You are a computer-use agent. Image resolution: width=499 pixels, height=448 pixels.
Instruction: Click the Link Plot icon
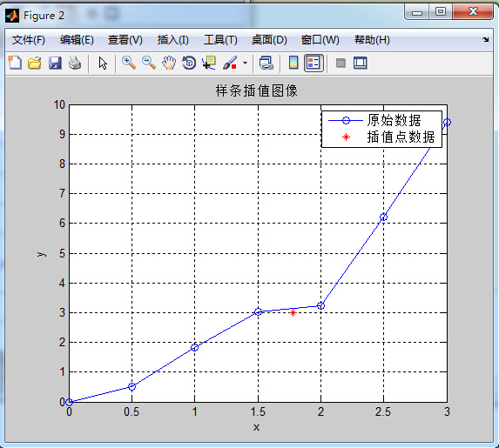click(266, 63)
